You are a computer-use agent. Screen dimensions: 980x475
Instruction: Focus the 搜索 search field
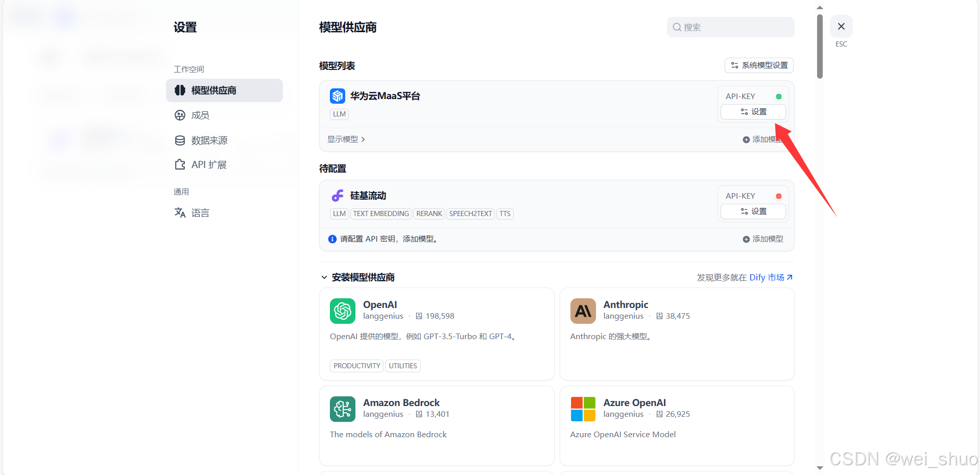[730, 27]
